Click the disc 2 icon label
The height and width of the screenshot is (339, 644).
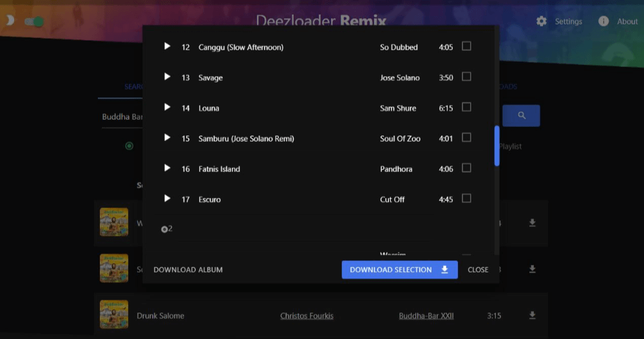(x=167, y=229)
